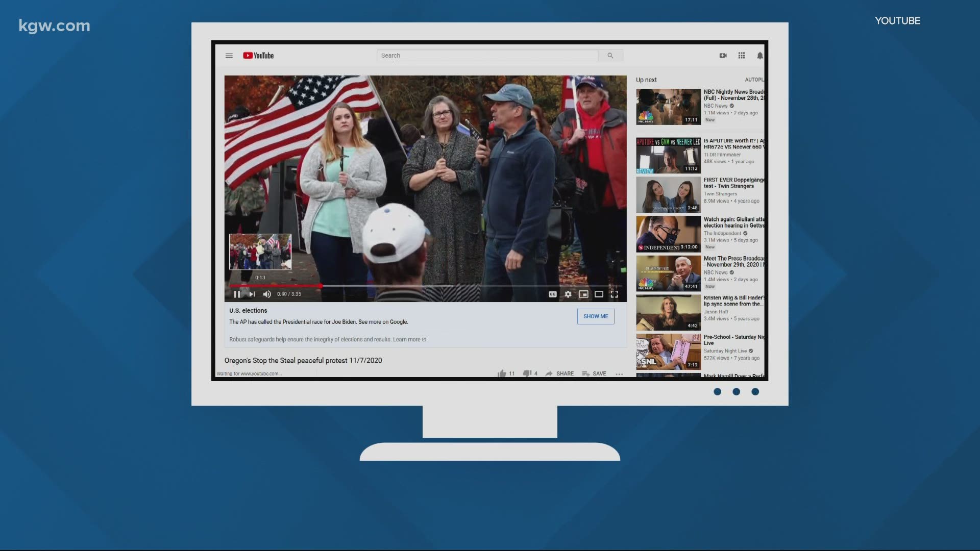This screenshot has width=980, height=551.
Task: Click the 'Watch again: Giuliani' video title
Action: (x=734, y=222)
